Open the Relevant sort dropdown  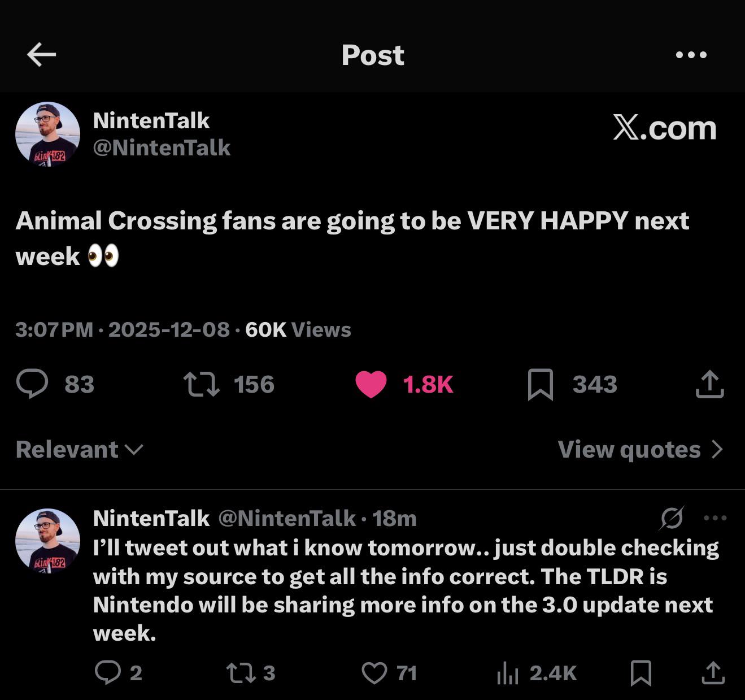click(78, 449)
